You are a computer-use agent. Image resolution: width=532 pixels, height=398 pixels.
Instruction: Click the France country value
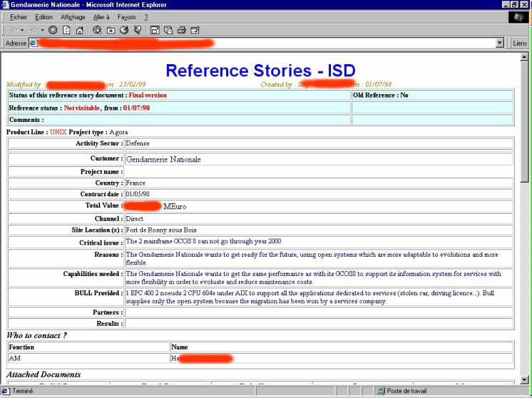(135, 183)
